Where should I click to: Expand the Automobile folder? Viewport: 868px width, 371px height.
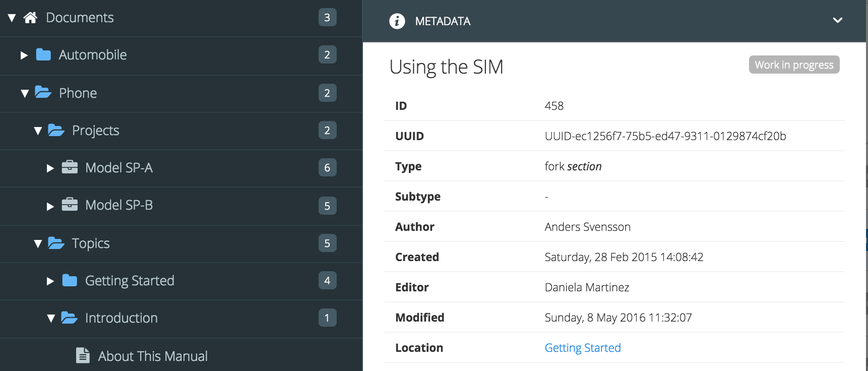(x=24, y=55)
